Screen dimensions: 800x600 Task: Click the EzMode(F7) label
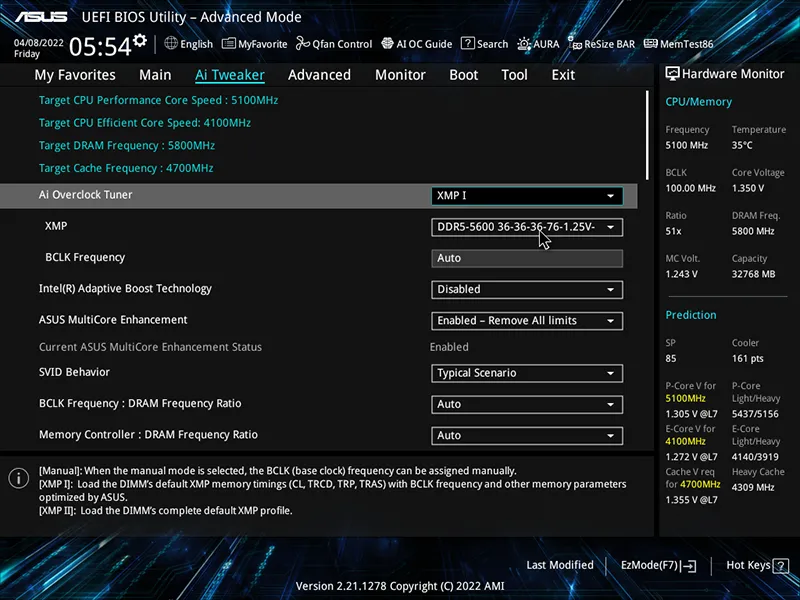649,565
